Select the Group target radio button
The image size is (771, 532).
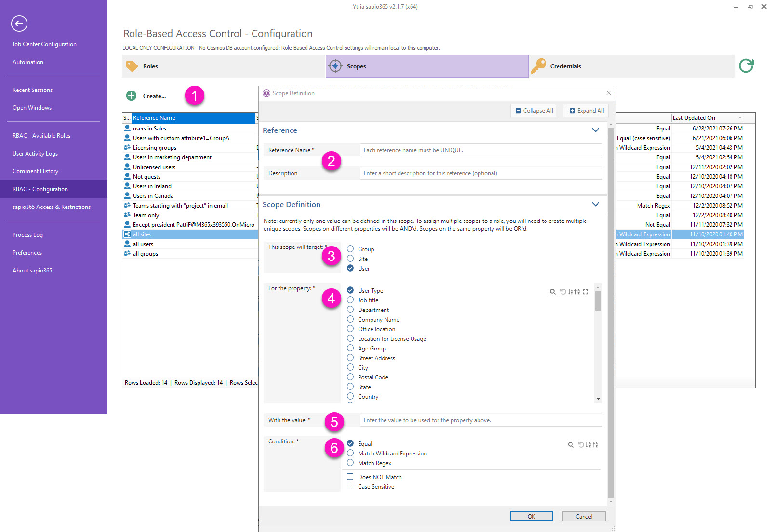tap(350, 249)
